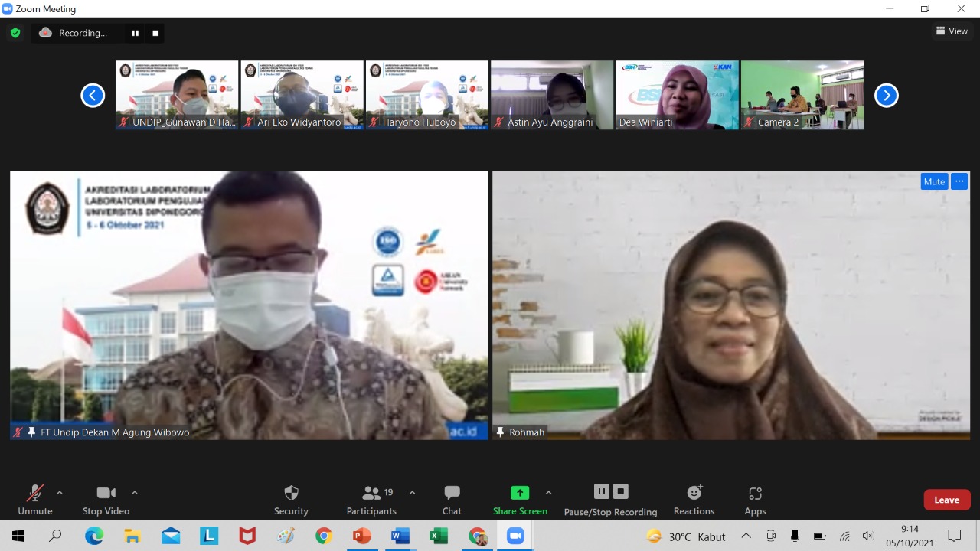Expand Share Screen options arrow
Screen dimensions: 980x551
(548, 493)
